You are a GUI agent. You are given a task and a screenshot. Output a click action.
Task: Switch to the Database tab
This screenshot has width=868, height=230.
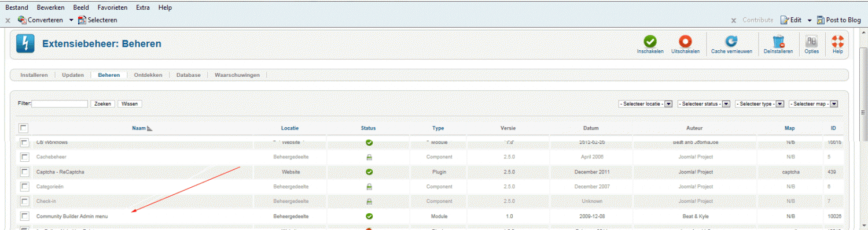189,75
